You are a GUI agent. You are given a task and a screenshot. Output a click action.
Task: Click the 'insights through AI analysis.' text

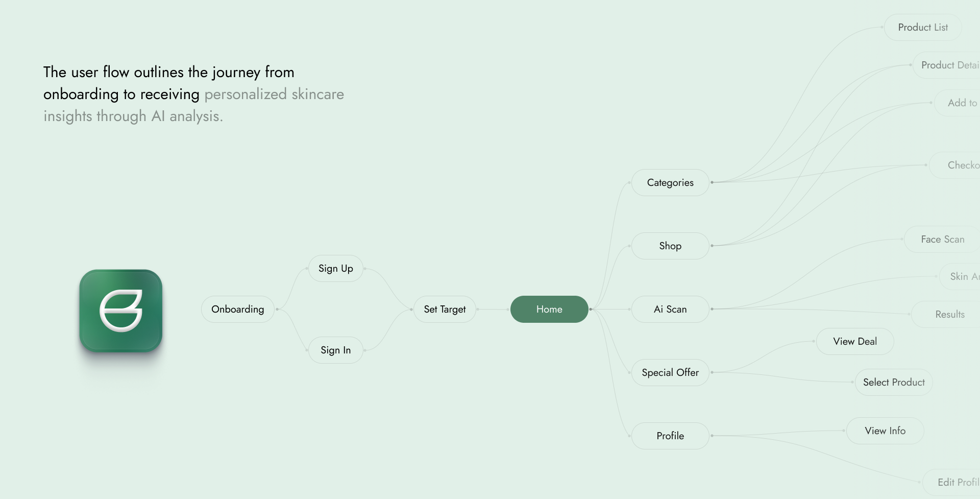pyautogui.click(x=133, y=116)
